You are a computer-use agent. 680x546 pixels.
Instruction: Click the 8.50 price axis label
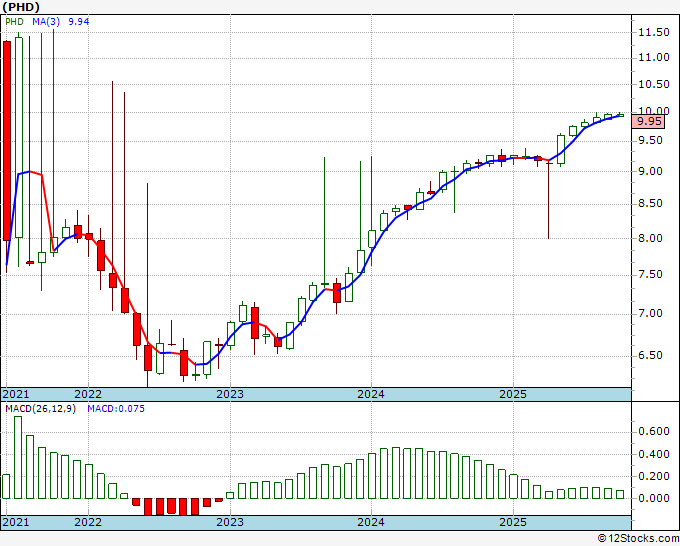[x=650, y=203]
